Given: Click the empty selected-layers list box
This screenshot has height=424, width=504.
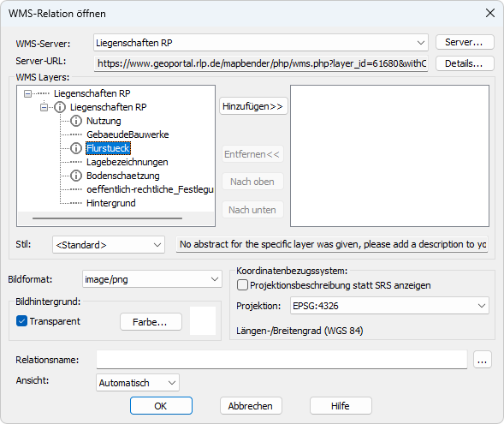Looking at the screenshot, I should tap(389, 156).
